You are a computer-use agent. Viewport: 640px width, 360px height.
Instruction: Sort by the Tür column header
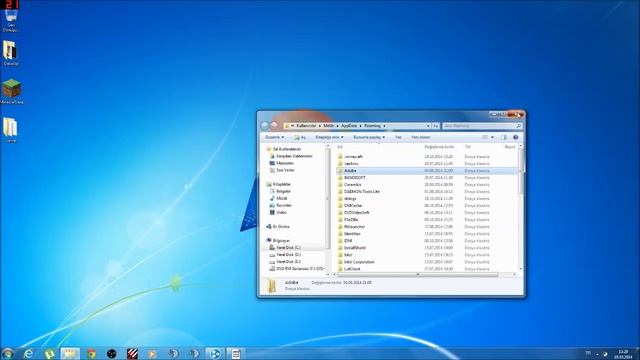pos(468,147)
